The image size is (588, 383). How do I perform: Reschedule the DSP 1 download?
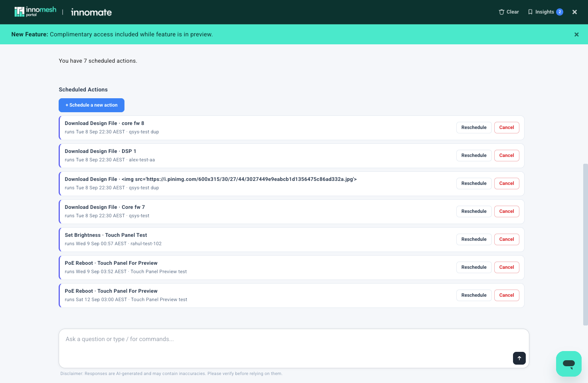[474, 155]
